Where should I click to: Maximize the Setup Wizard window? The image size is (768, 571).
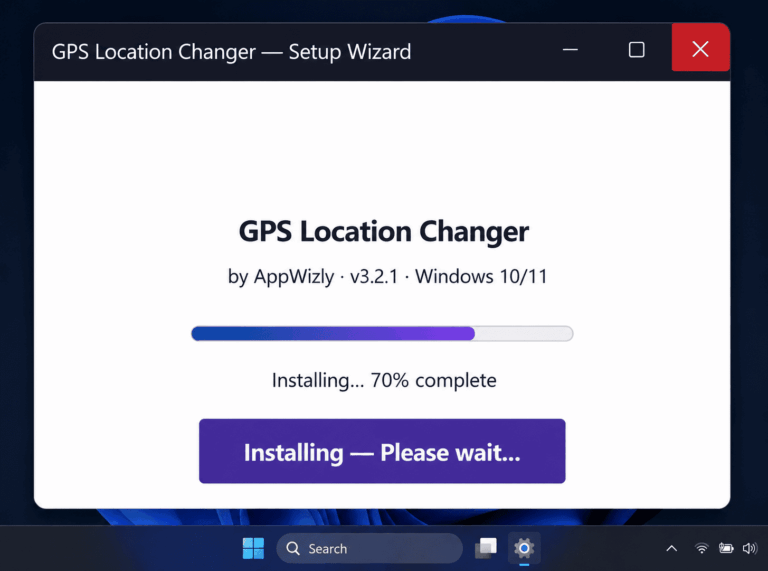pyautogui.click(x=637, y=49)
